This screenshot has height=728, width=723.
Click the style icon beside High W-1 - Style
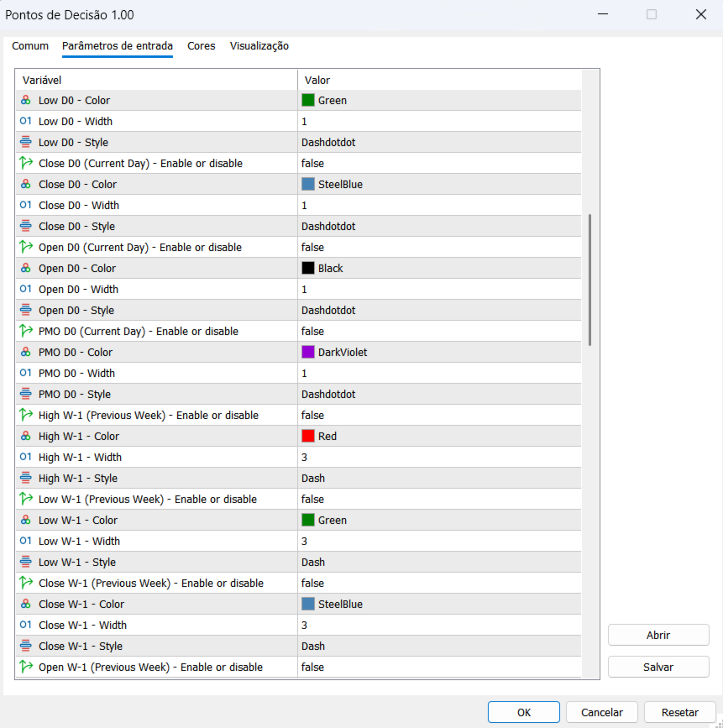click(x=26, y=479)
